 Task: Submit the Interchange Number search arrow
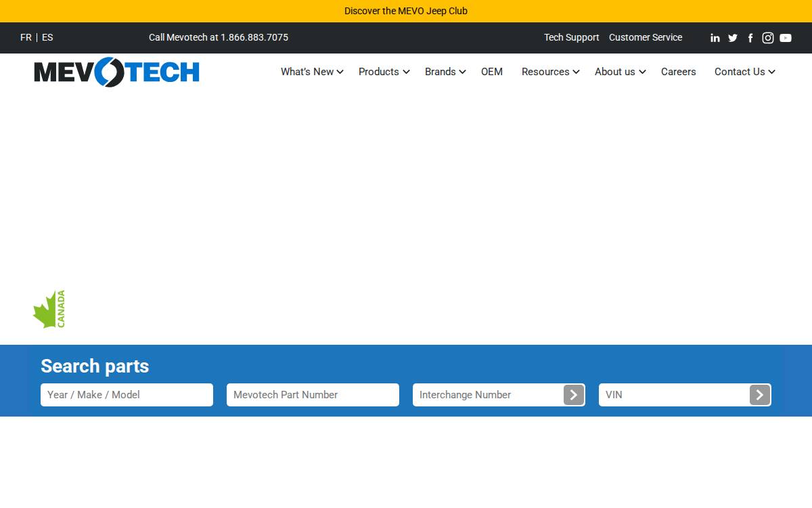click(574, 395)
